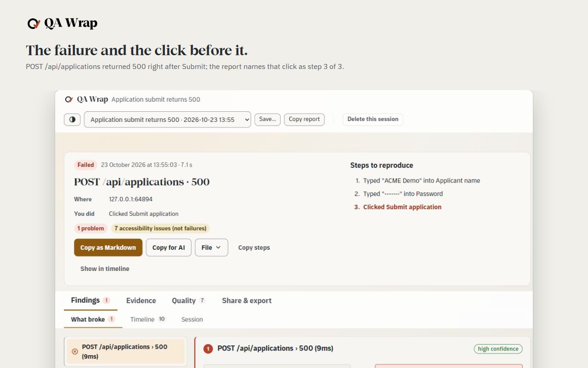Click the Steps to reproduce heading

click(382, 165)
